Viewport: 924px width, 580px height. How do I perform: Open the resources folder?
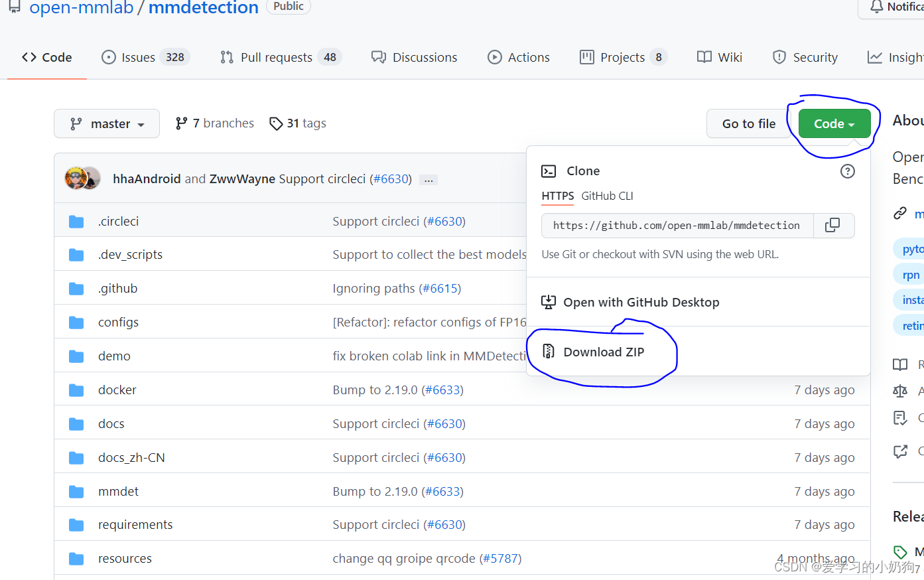click(125, 559)
